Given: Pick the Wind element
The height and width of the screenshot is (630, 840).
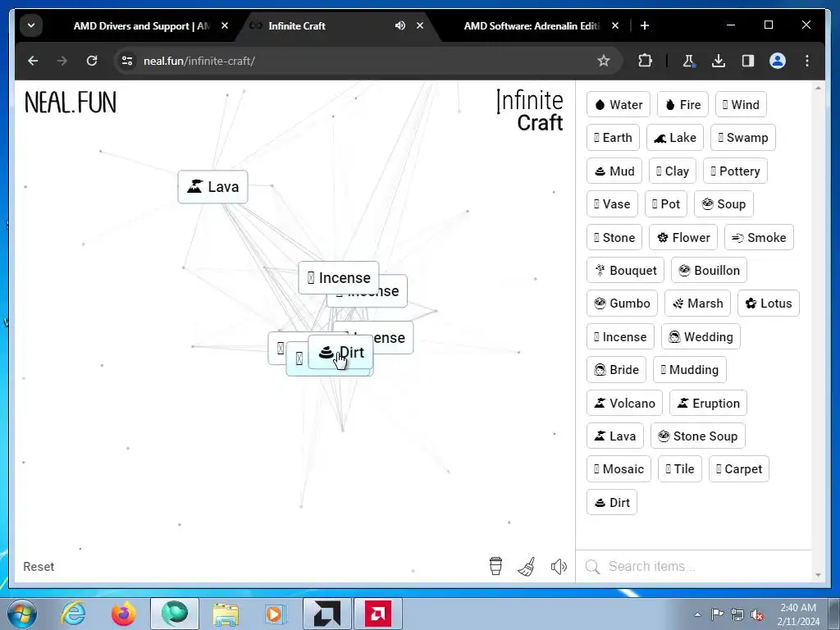Looking at the screenshot, I should tap(741, 104).
